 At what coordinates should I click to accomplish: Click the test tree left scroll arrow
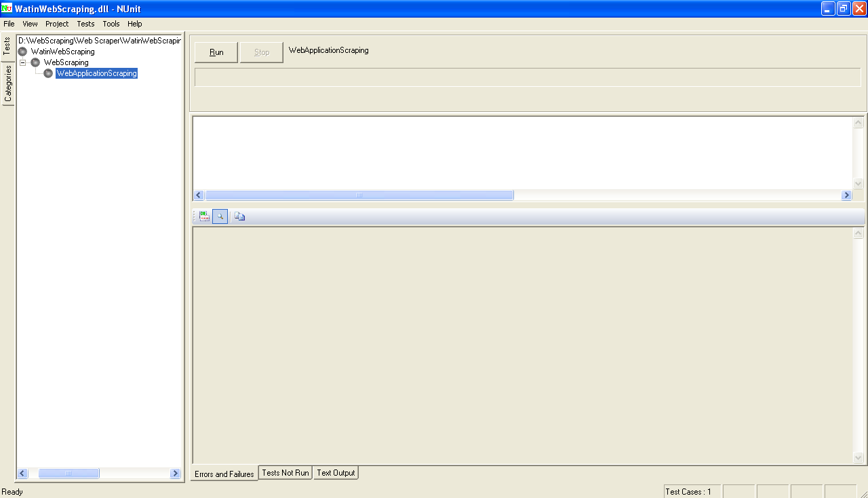22,474
